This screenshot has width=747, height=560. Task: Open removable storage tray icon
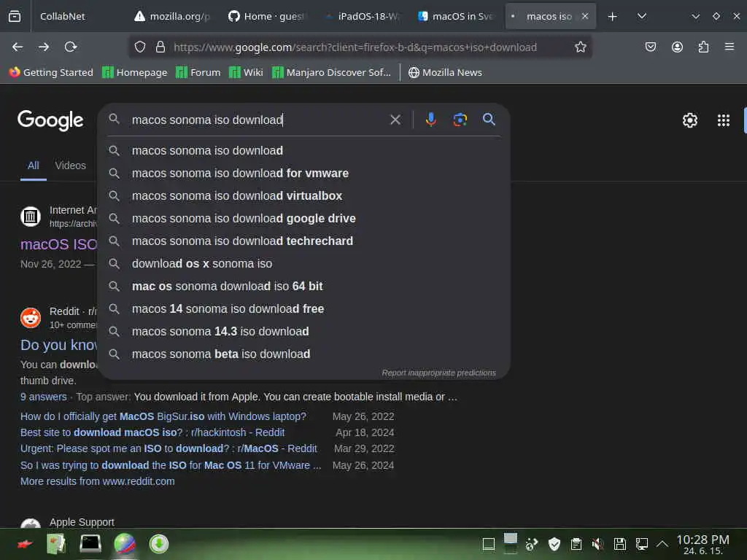(x=619, y=544)
